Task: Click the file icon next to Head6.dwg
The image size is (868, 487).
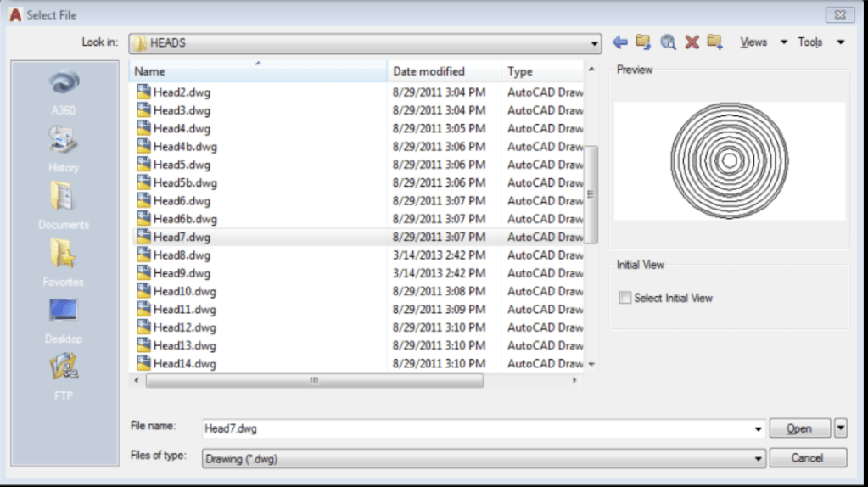Action: pyautogui.click(x=144, y=200)
